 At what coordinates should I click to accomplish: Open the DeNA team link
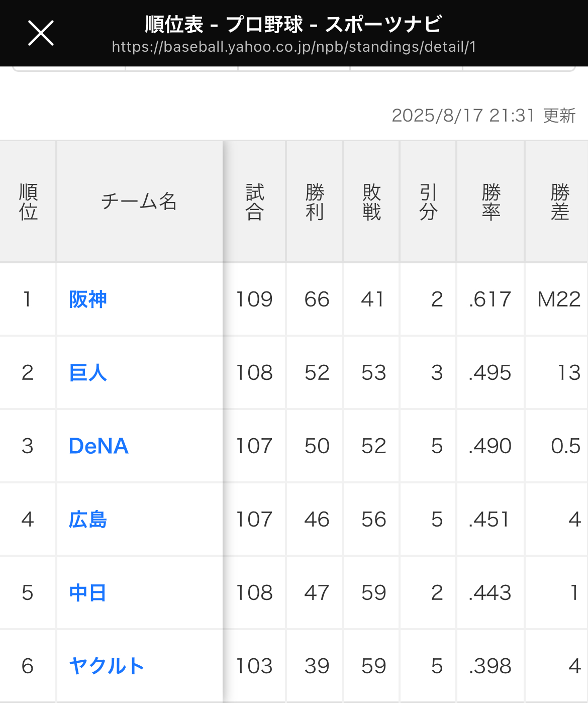[x=99, y=446]
